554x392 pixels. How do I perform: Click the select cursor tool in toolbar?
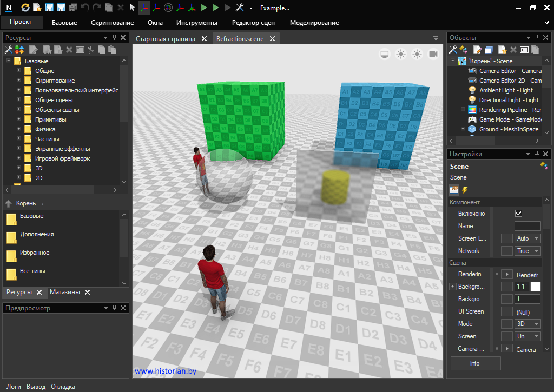tap(132, 8)
